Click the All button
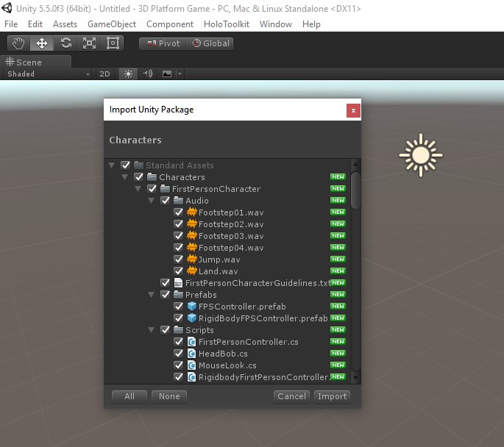Image resolution: width=504 pixels, height=447 pixels. [129, 396]
